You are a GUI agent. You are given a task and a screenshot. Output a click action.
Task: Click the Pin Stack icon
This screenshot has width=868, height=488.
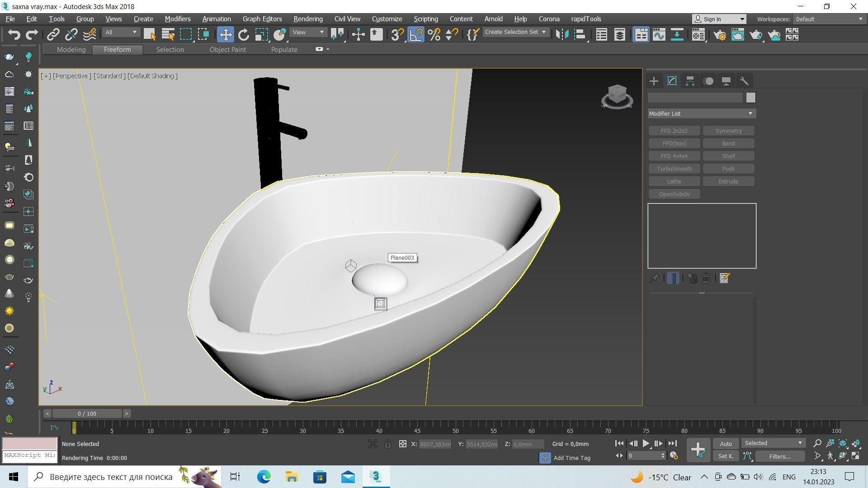(x=654, y=279)
